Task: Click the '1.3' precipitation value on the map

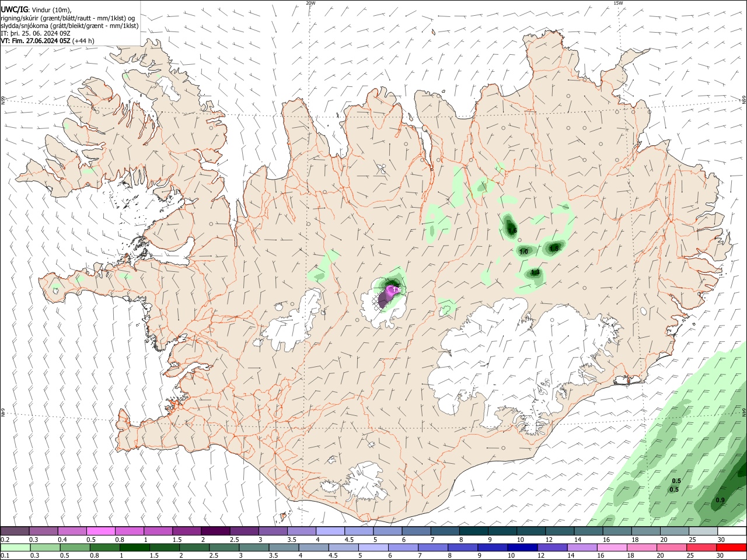Action: point(535,272)
